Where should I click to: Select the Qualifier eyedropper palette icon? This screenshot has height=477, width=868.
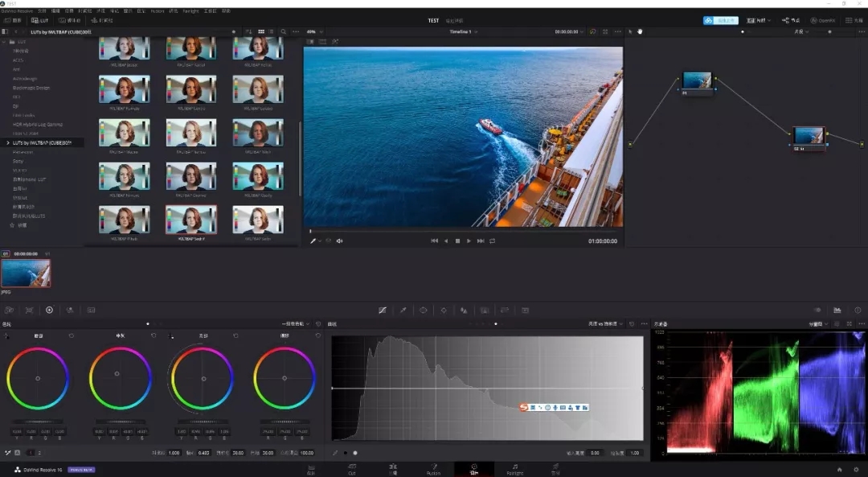click(x=403, y=310)
